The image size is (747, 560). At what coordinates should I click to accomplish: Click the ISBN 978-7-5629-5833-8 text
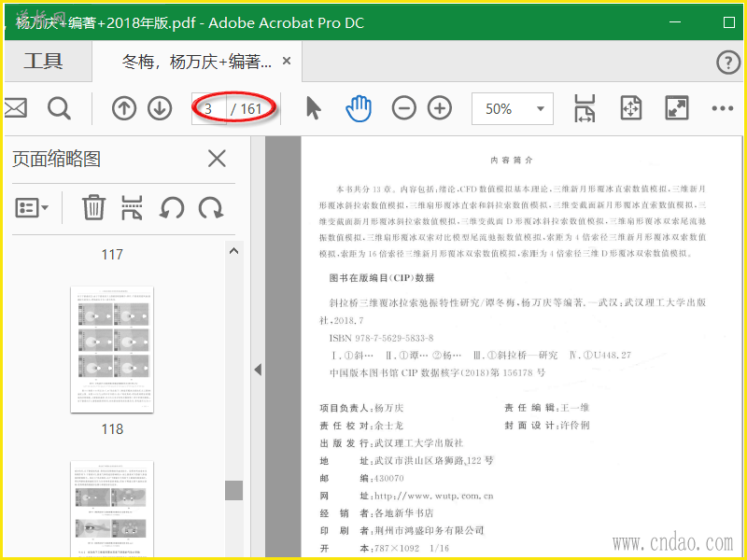(381, 338)
